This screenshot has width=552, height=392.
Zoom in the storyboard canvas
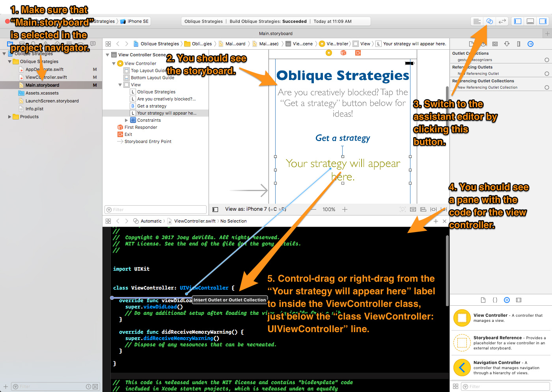pyautogui.click(x=345, y=209)
